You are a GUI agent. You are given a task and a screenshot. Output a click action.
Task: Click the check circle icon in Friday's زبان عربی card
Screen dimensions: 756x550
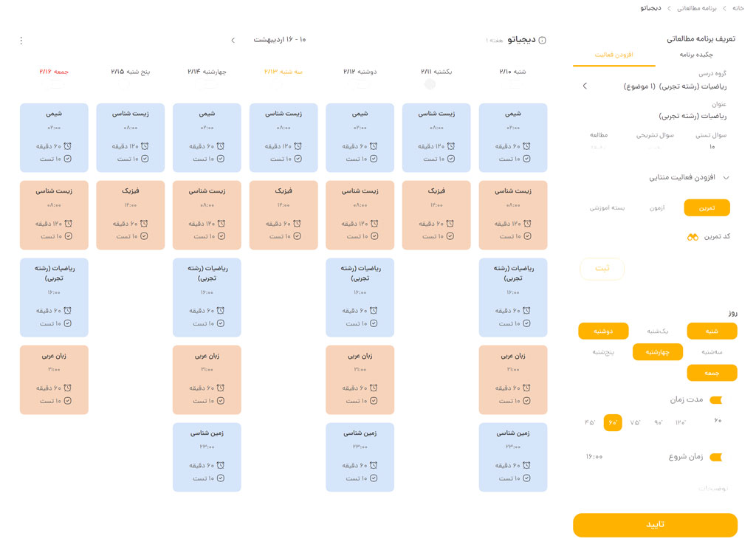(x=67, y=401)
